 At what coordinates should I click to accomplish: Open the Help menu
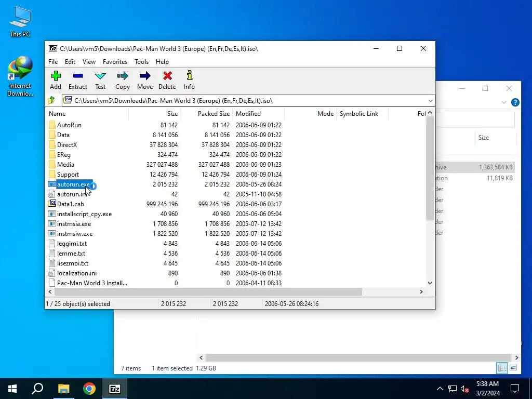(x=162, y=62)
